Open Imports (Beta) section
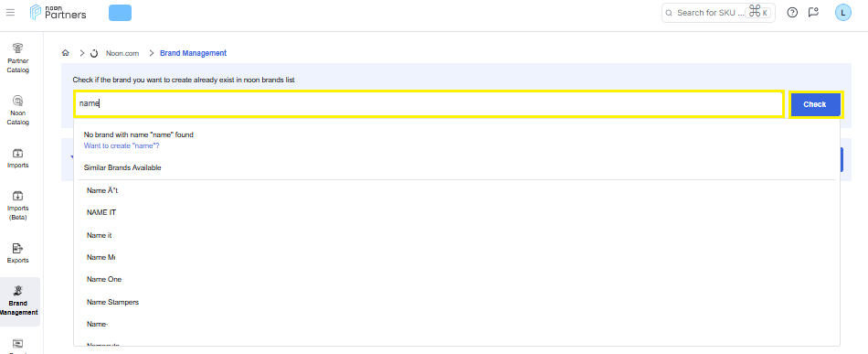This screenshot has height=354, width=868. click(17, 205)
